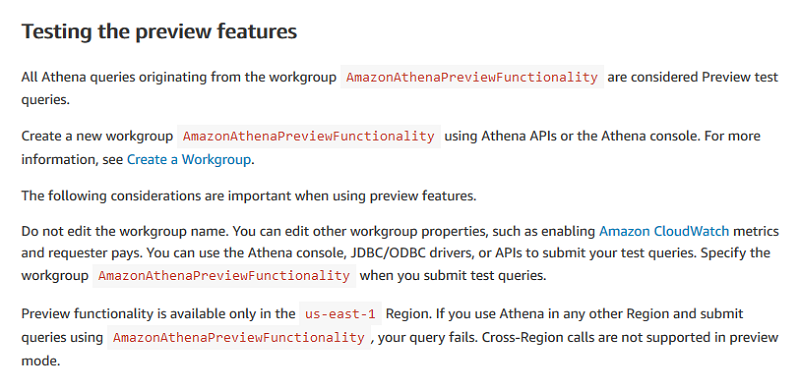The width and height of the screenshot is (800, 389).
Task: Click the word 'metrics' after the CloudWatch link
Action: pyautogui.click(x=756, y=231)
